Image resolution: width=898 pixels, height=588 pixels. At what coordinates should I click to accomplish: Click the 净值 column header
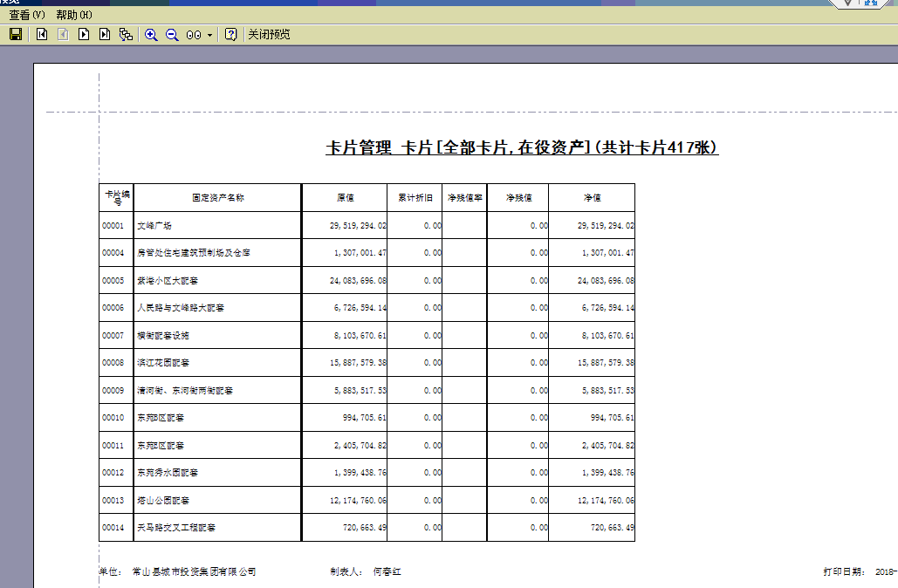click(x=592, y=197)
